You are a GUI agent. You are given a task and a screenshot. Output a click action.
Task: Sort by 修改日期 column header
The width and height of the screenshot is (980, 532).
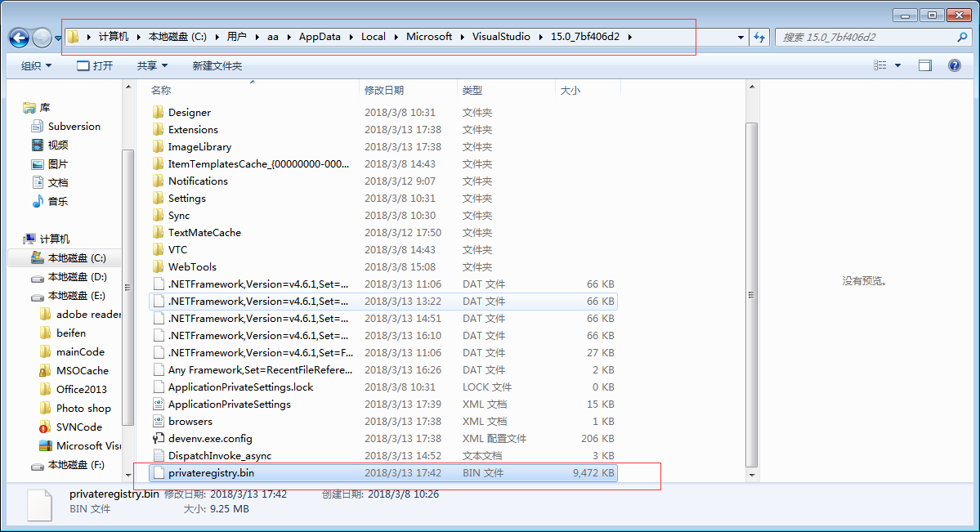pos(384,91)
